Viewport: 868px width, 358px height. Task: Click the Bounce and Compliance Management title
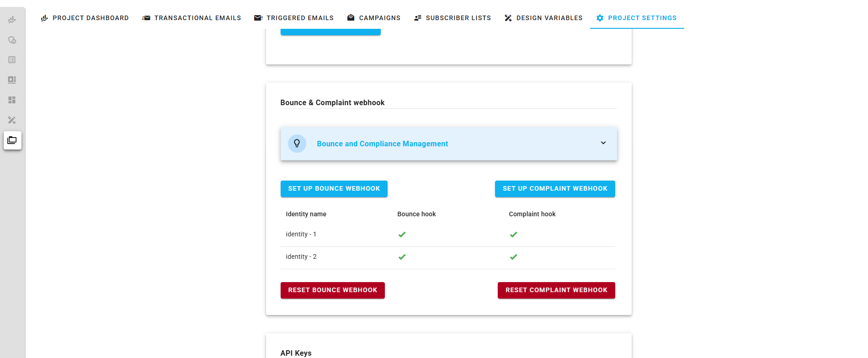(382, 144)
